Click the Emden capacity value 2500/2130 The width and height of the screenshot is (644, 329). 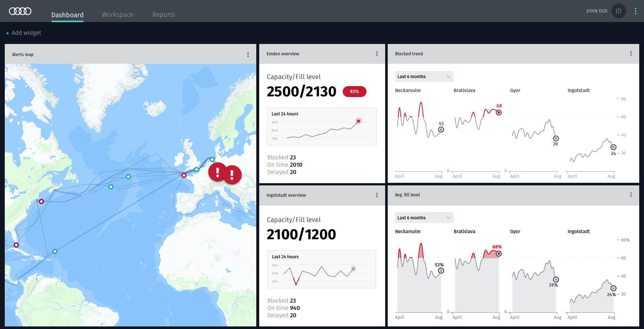coord(301,92)
